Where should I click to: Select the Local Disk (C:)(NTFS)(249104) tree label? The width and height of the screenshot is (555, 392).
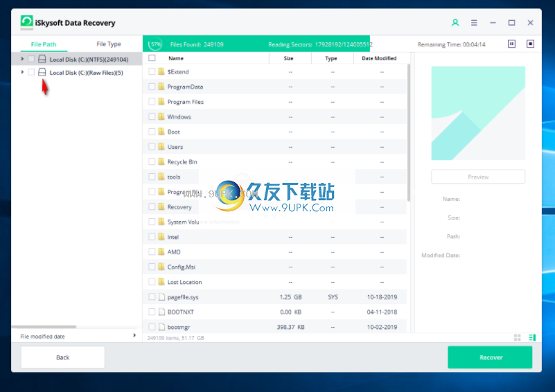[x=89, y=60]
